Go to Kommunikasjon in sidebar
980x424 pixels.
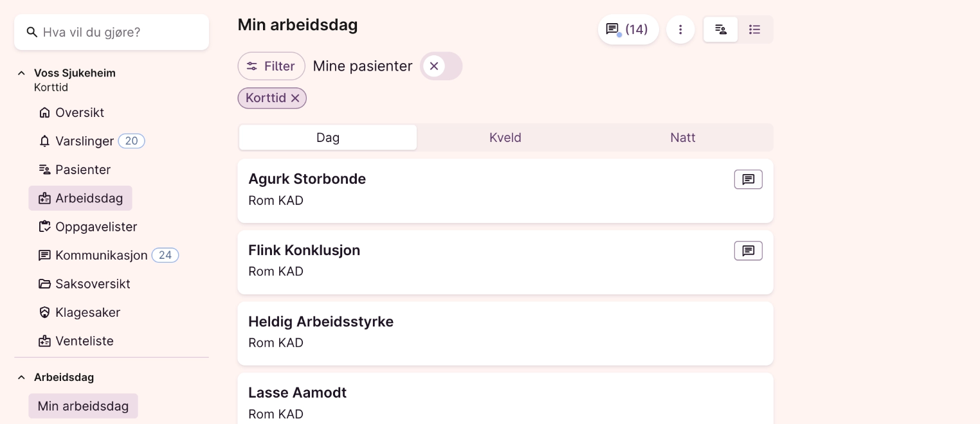click(101, 256)
